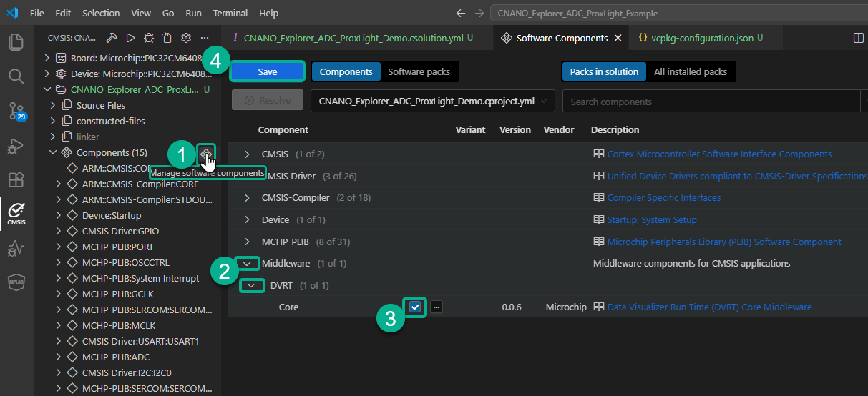Close the Software Components tab
The image size is (868, 396).
point(618,38)
